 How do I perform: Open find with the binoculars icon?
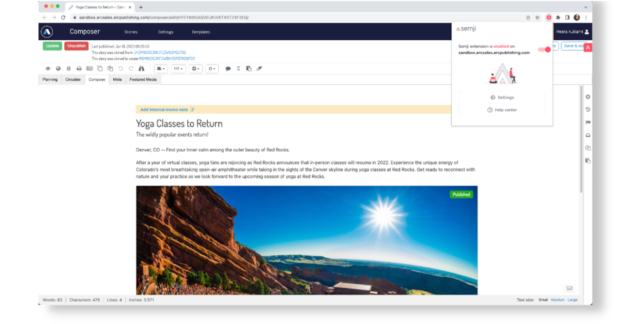[x=141, y=69]
